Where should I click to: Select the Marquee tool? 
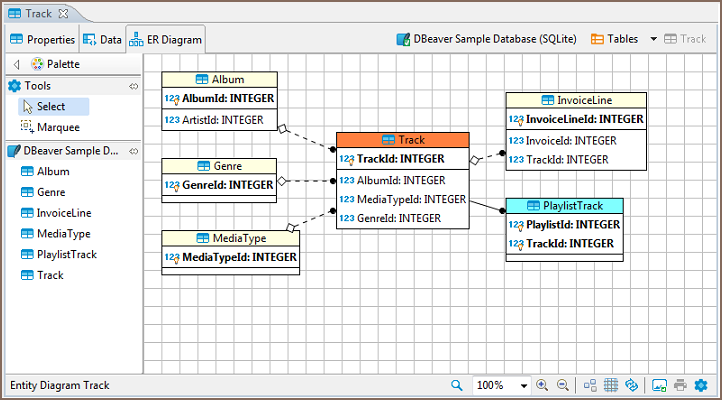click(57, 127)
